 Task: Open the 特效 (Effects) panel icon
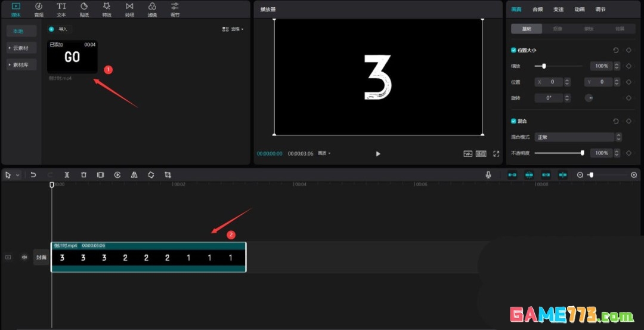coord(107,9)
